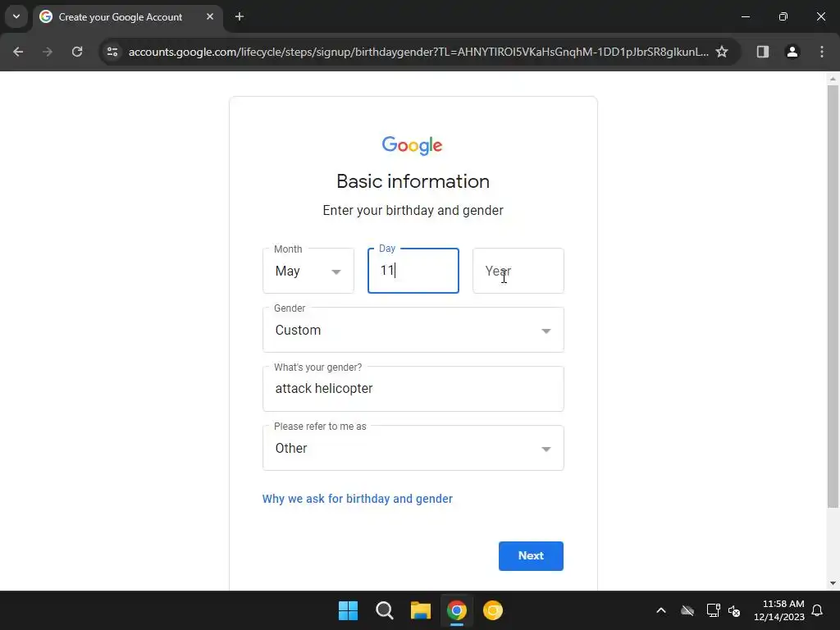Screen dimensions: 840x630
Task: Click the Day input field
Action: pyautogui.click(x=413, y=271)
